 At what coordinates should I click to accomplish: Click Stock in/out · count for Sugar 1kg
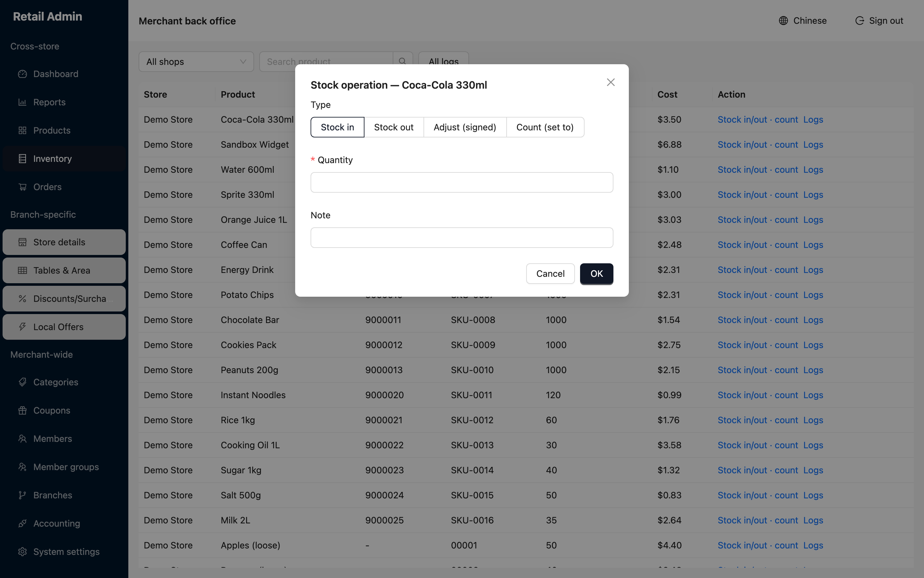(757, 470)
